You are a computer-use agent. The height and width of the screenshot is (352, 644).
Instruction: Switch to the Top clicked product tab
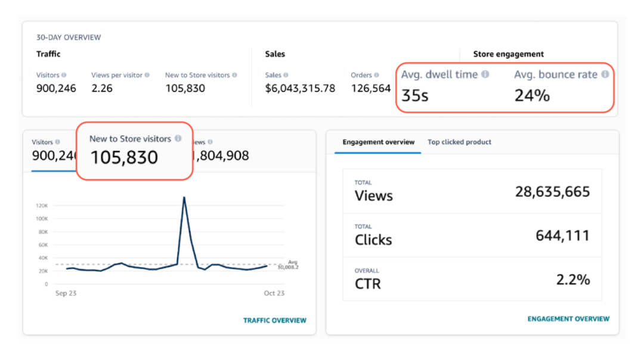click(x=459, y=142)
